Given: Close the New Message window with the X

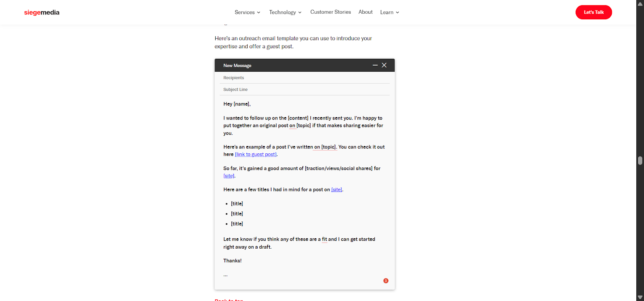Looking at the screenshot, I should 384,65.
